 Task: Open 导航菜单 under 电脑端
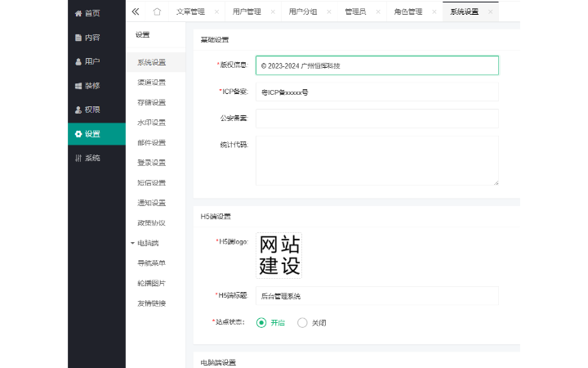tap(151, 263)
